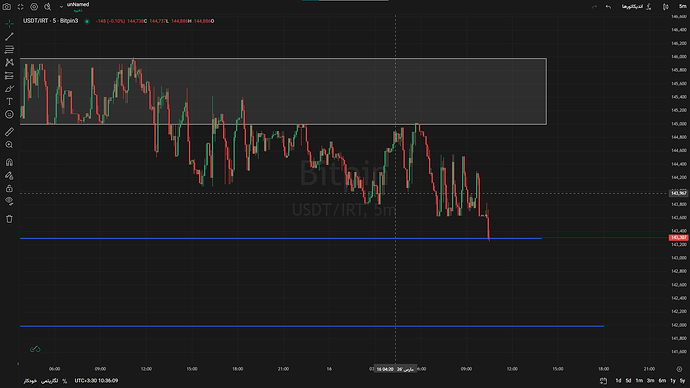Take a chart snapshot with camera icon

[7, 7]
